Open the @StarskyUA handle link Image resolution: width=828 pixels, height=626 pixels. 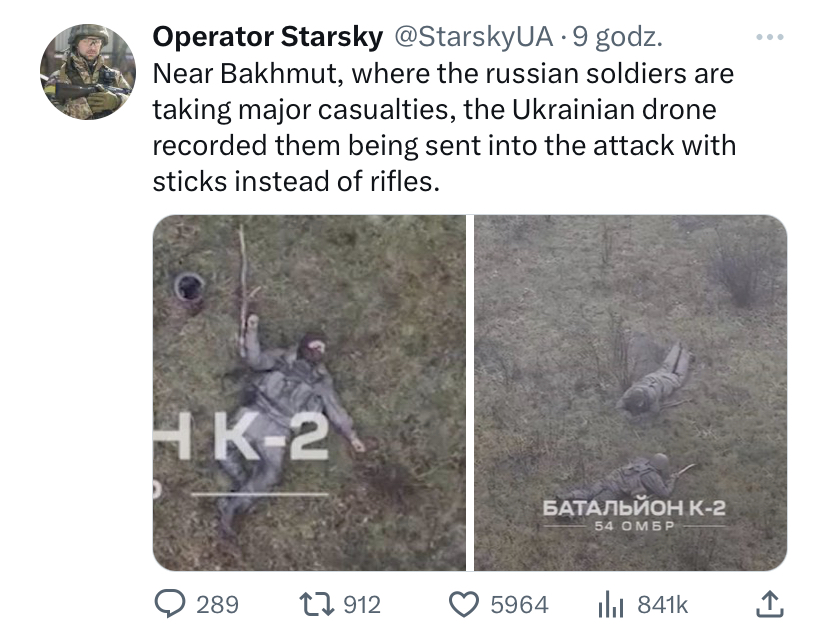tap(474, 37)
